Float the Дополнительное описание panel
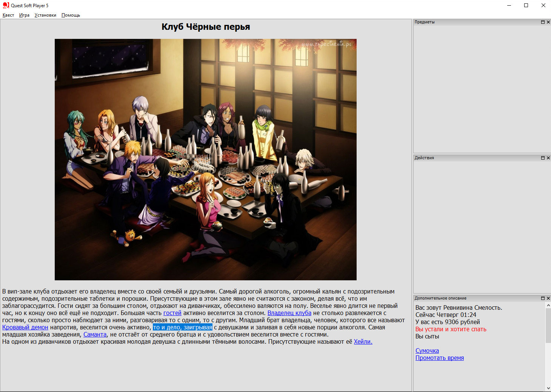 click(543, 298)
